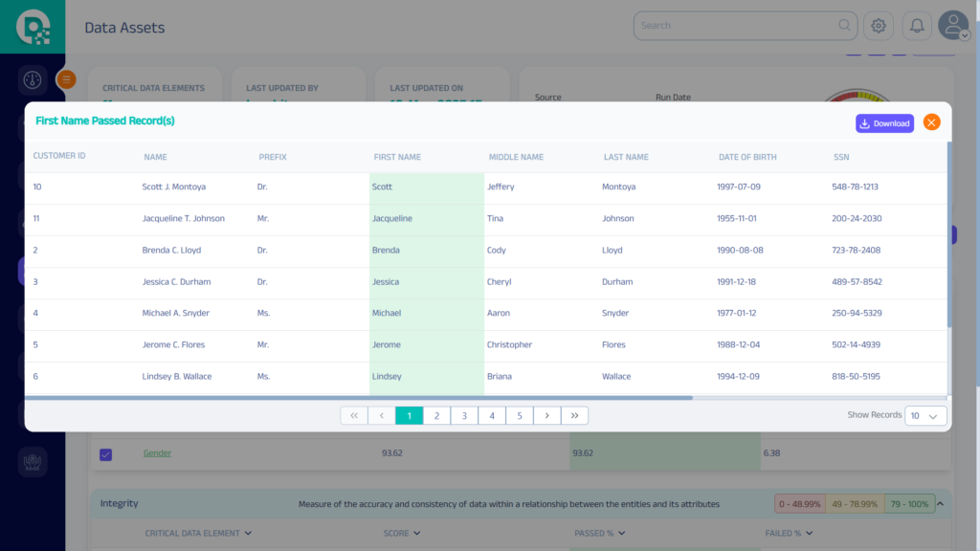
Task: Open the Show Records dropdown
Action: [925, 415]
